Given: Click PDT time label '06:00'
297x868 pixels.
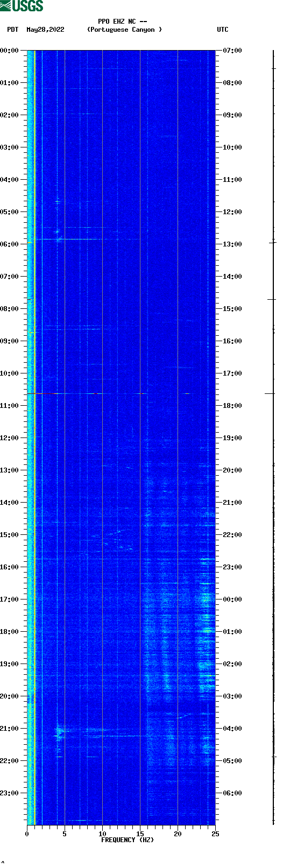Looking at the screenshot, I should tap(9, 244).
